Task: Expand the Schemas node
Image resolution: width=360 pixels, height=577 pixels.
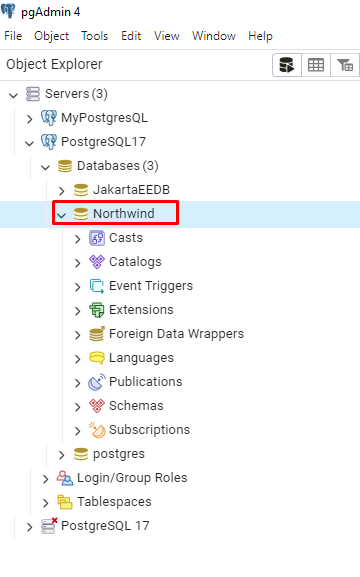Action: [x=78, y=407]
